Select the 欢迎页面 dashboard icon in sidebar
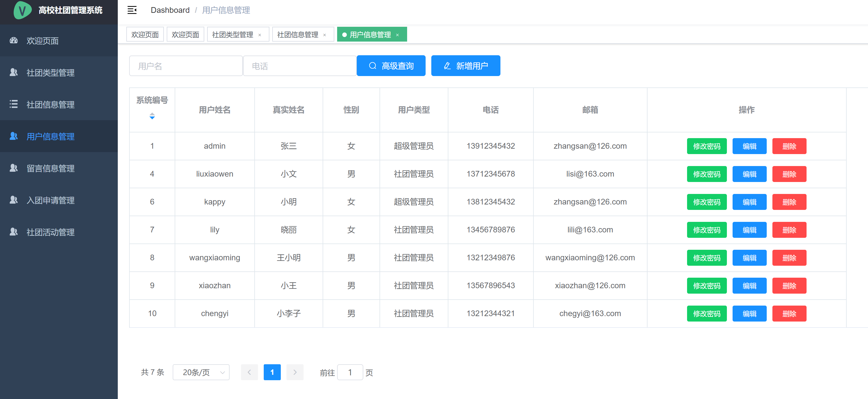868x399 pixels. [13, 40]
